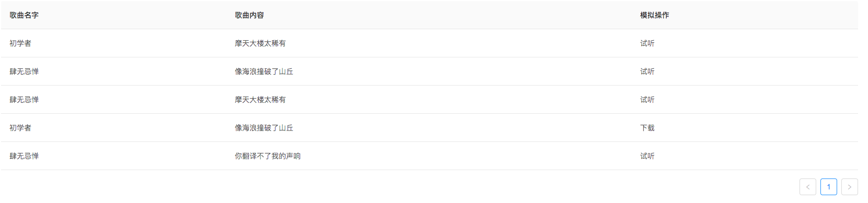Select 摩天大楼太稀有 cell in 初学者 row

[x=260, y=43]
